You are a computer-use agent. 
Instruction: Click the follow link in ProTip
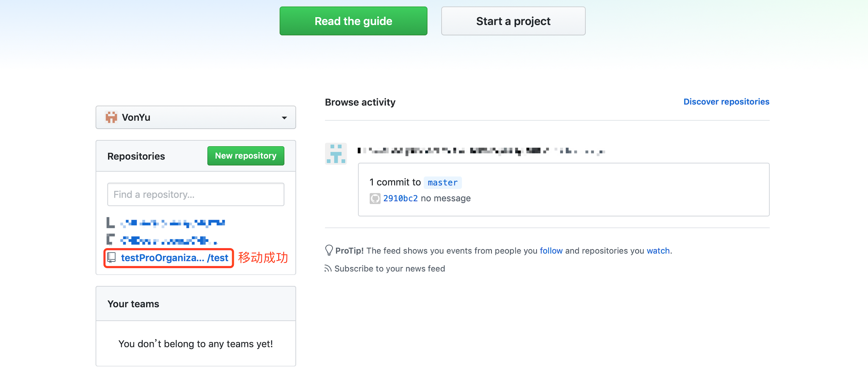551,251
